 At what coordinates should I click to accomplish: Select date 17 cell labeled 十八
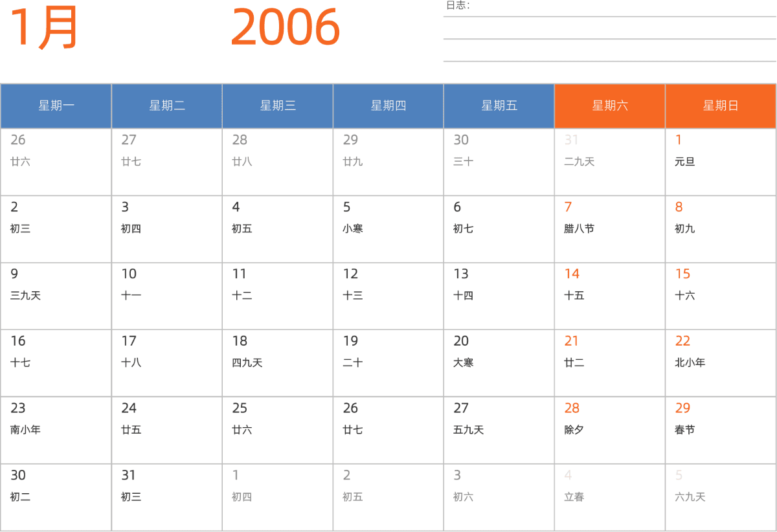tap(167, 363)
